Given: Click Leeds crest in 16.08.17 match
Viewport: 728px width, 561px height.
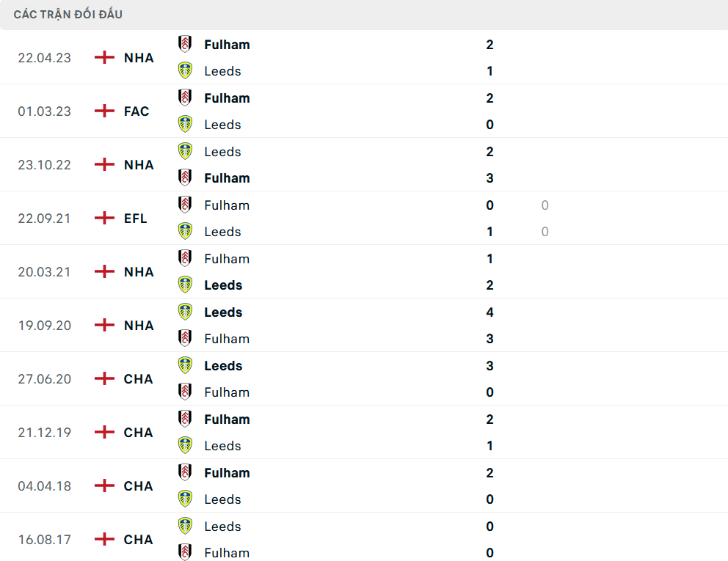Looking at the screenshot, I should (185, 526).
